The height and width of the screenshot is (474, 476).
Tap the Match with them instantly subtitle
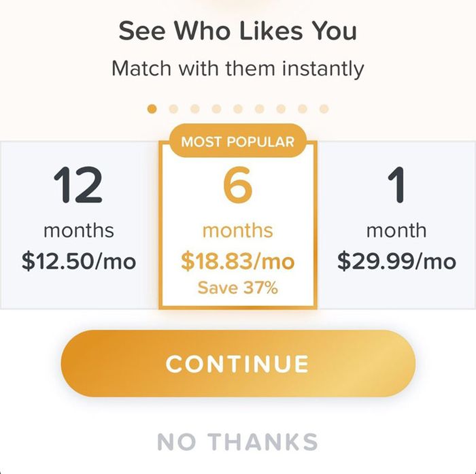238,69
